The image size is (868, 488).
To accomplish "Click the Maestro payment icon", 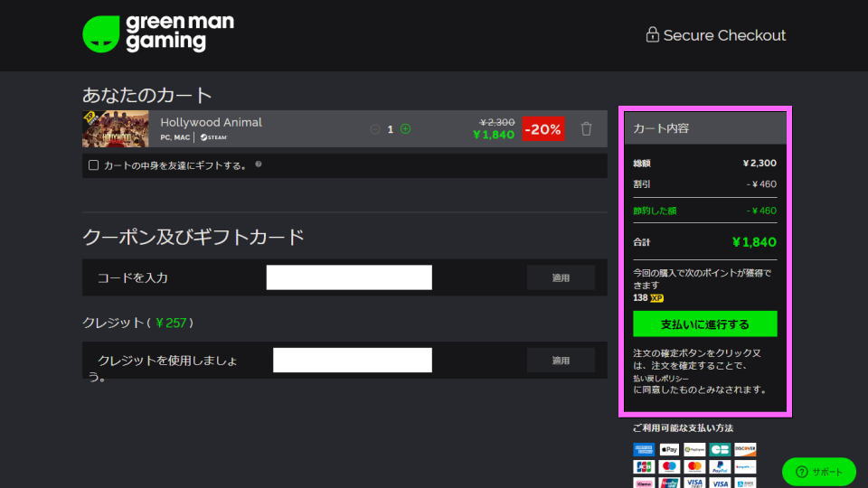I will 669,467.
